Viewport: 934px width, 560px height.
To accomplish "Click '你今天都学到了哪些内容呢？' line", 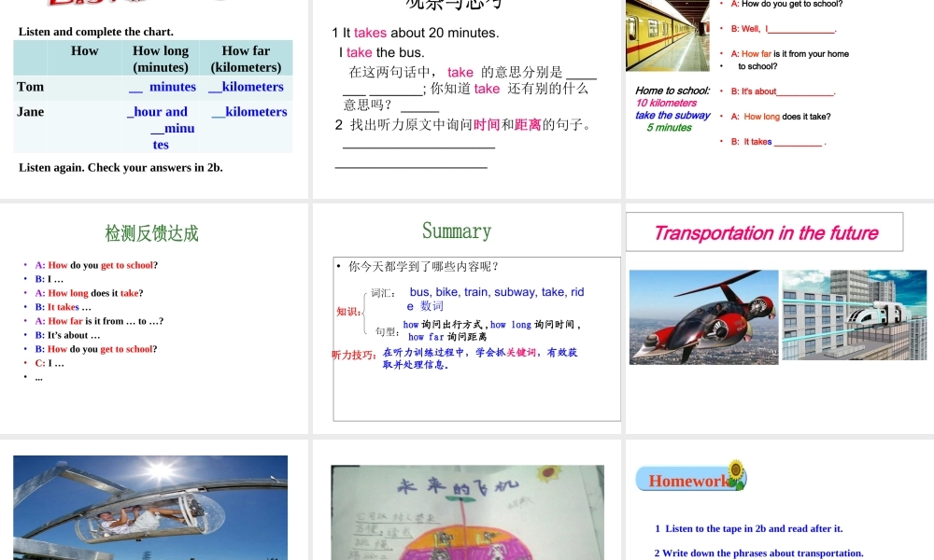I will 423,267.
